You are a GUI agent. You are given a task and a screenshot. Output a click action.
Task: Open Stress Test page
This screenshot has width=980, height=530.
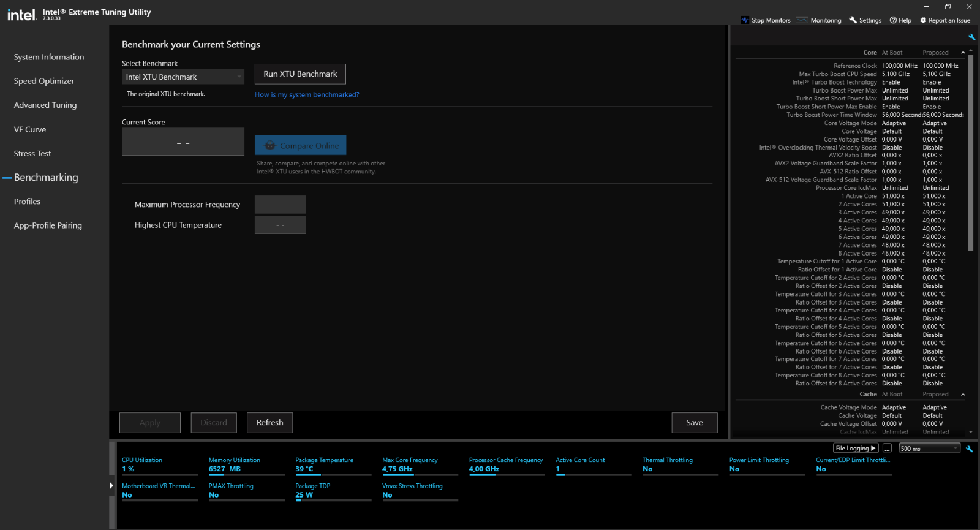32,153
